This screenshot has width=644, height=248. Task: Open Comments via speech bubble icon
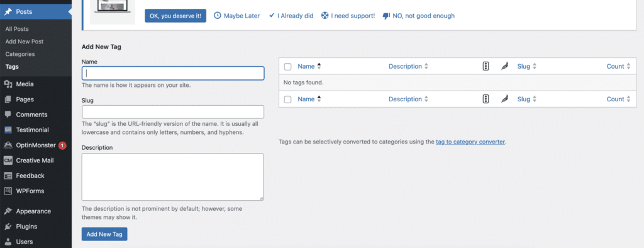click(8, 115)
